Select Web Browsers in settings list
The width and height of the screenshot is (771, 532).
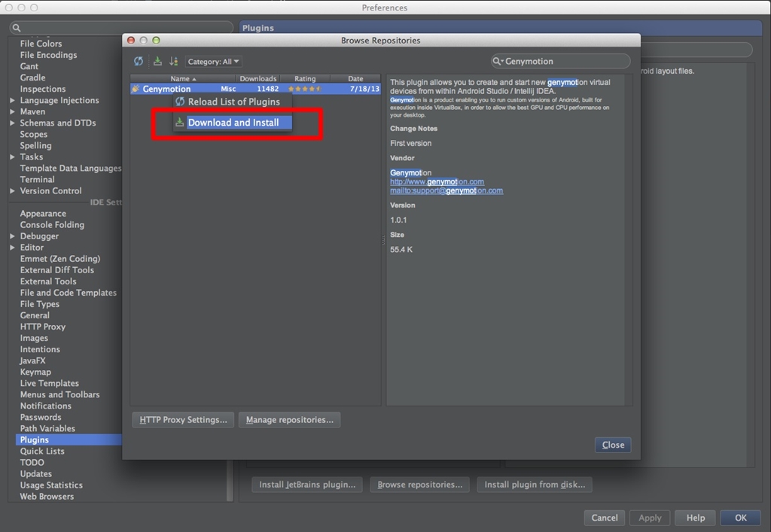point(47,496)
